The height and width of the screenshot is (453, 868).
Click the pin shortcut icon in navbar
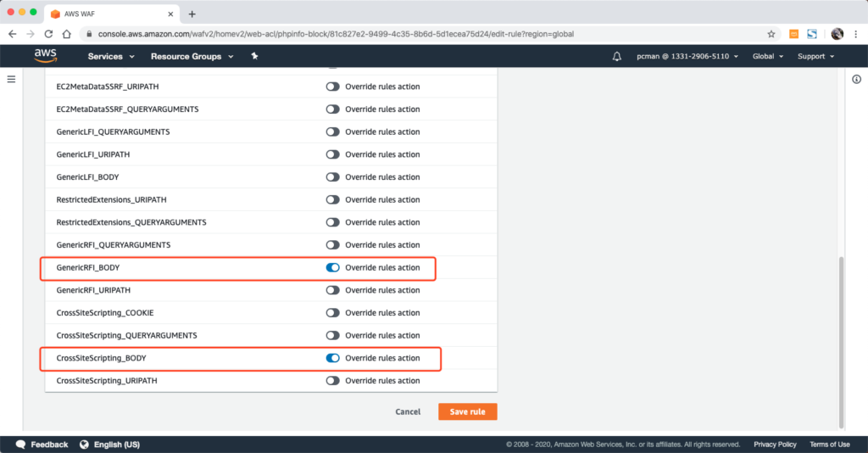coord(254,56)
